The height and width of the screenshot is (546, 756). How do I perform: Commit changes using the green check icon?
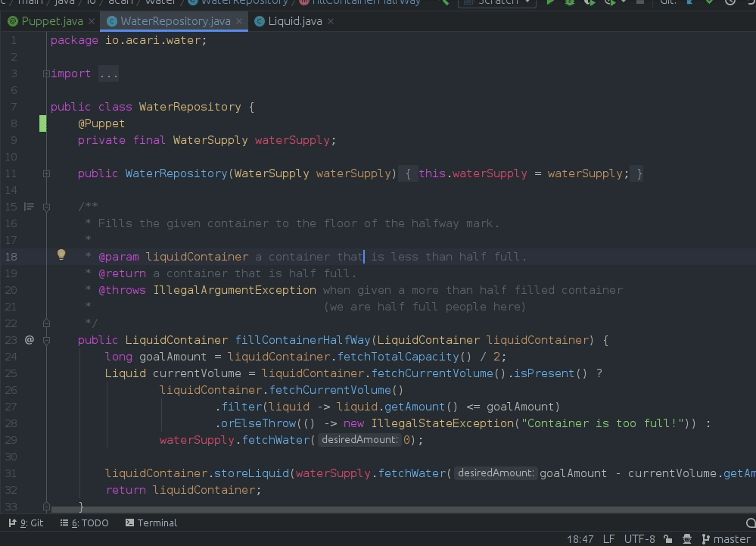[x=710, y=4]
